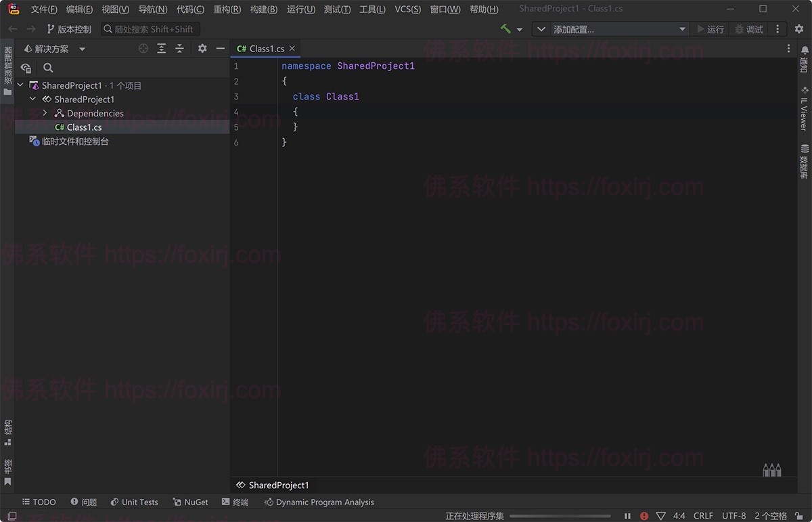The height and width of the screenshot is (522, 812).
Task: Open the 重构 (Refactor) menu
Action: pyautogui.click(x=227, y=9)
